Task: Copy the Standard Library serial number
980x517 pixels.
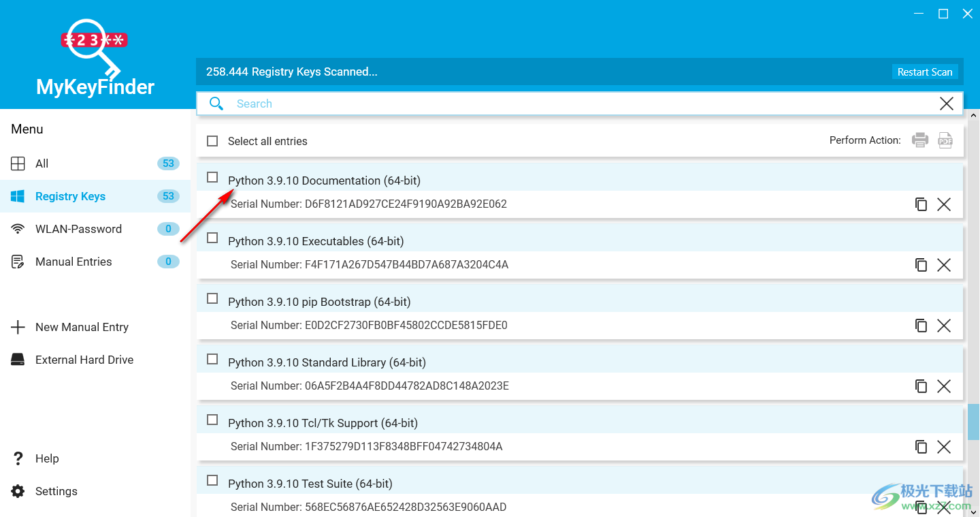Action: click(921, 386)
